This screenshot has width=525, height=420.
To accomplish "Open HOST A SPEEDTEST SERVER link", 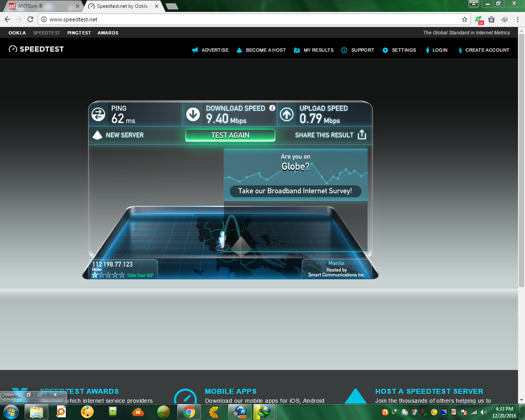I will (429, 391).
